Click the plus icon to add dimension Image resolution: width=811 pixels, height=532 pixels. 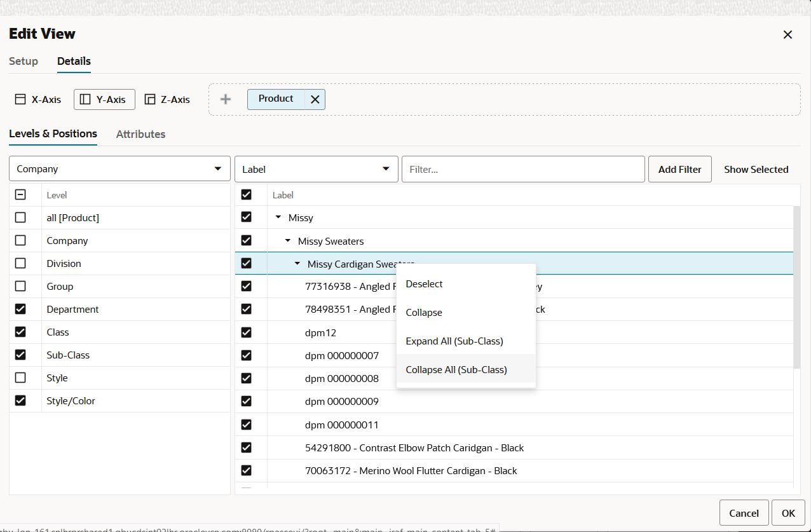pyautogui.click(x=226, y=99)
